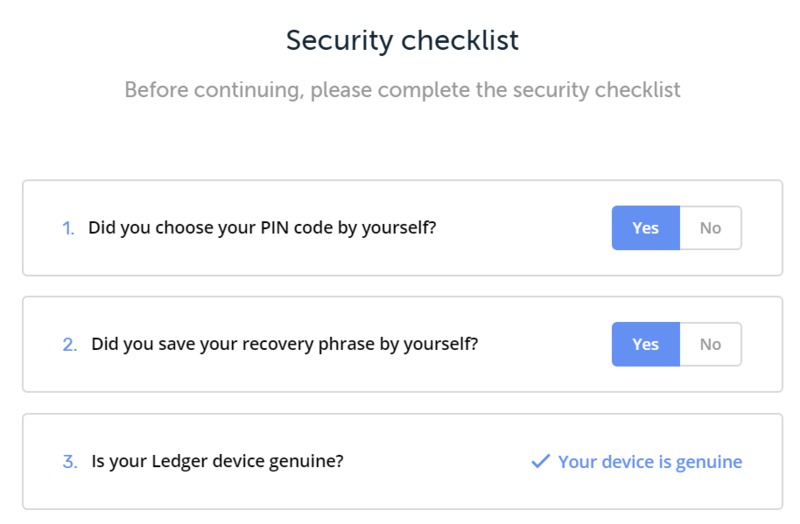Select No for saving recovery phrase yourself

pyautogui.click(x=710, y=344)
